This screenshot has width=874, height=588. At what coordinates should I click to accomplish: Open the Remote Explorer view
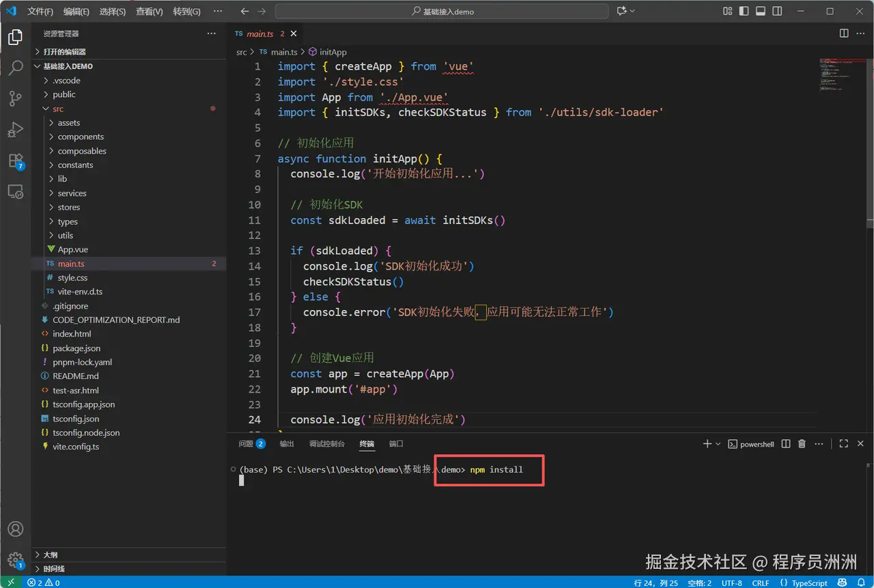click(15, 192)
